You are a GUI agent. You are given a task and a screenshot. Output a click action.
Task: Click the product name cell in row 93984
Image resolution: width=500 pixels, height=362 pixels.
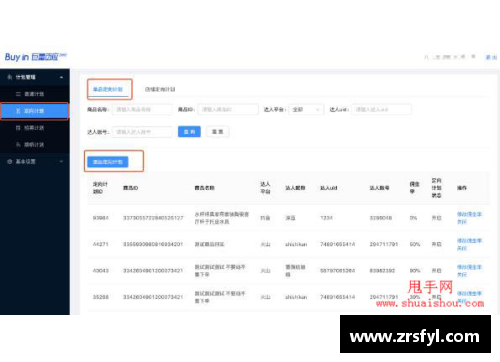[222, 218]
